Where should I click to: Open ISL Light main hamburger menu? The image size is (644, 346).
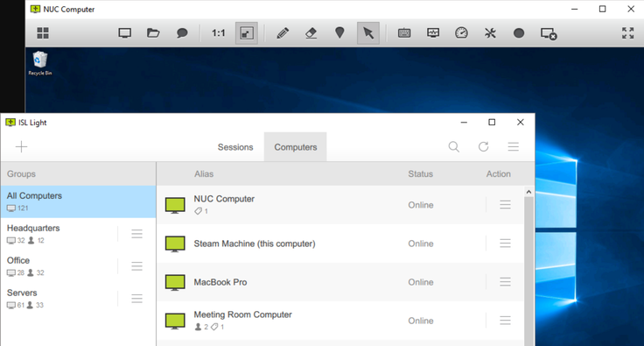[514, 146]
